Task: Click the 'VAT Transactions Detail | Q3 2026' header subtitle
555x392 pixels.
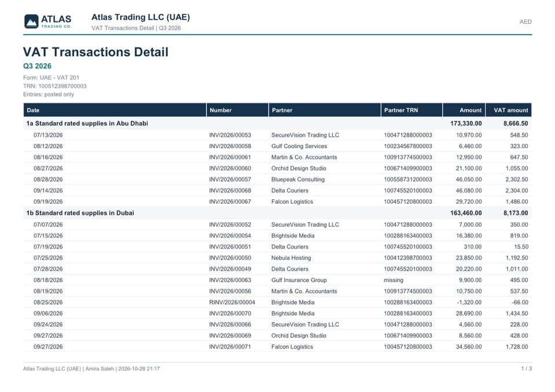Action: [136, 28]
